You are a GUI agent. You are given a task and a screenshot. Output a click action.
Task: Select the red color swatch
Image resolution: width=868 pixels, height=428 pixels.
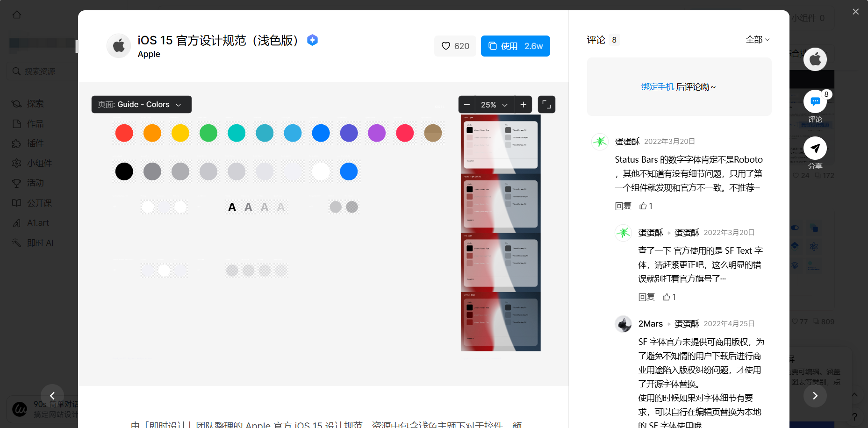click(x=124, y=133)
